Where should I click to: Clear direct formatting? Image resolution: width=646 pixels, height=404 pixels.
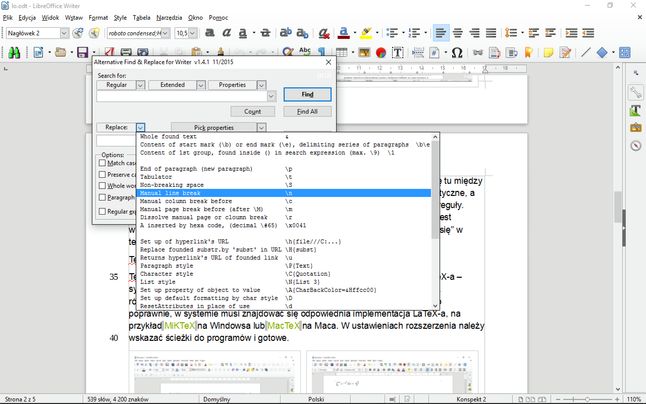pyautogui.click(x=324, y=33)
